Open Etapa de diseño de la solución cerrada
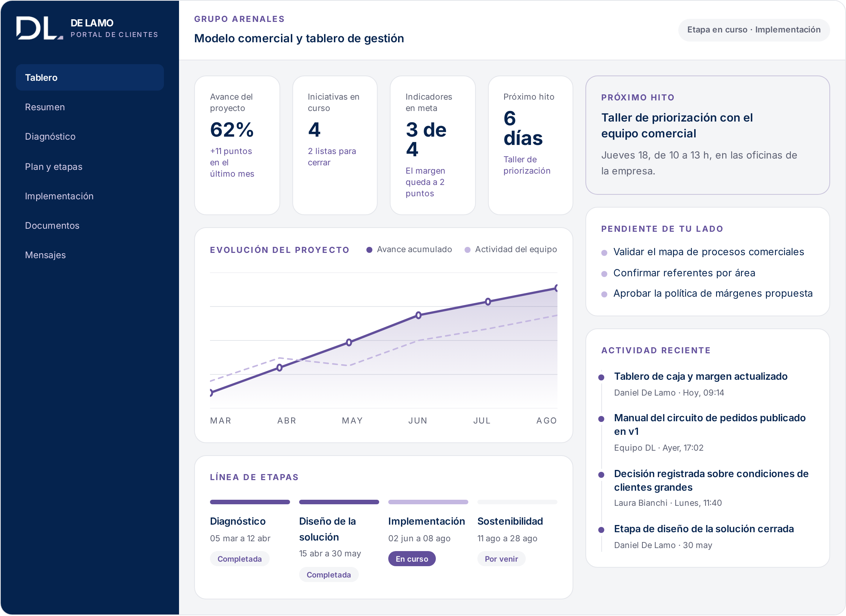Viewport: 846px width, 616px height. coord(704,529)
